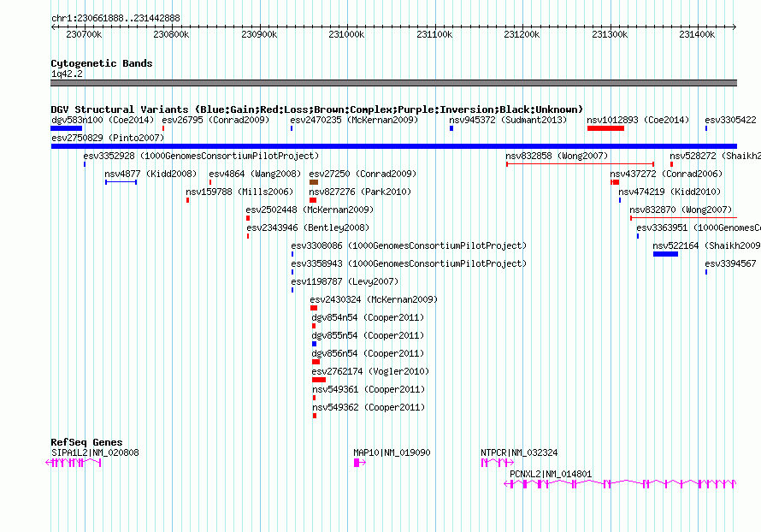Click nsv549362 (Cooper2011) label
The width and height of the screenshot is (761, 532).
(369, 407)
